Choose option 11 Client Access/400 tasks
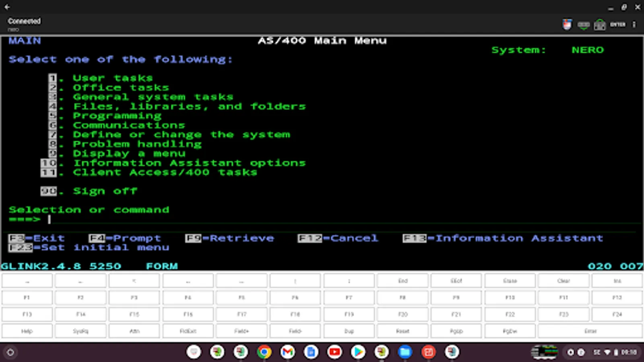 click(149, 172)
